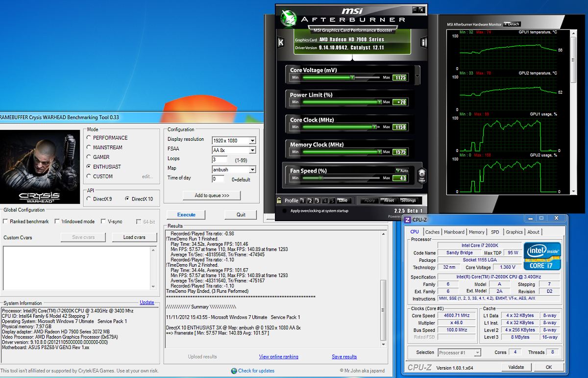Click the Core Clock slider handle
The height and width of the screenshot is (378, 588).
pos(374,127)
